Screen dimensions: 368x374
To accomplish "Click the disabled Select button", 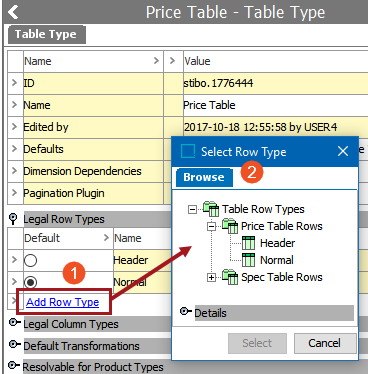I will point(257,343).
